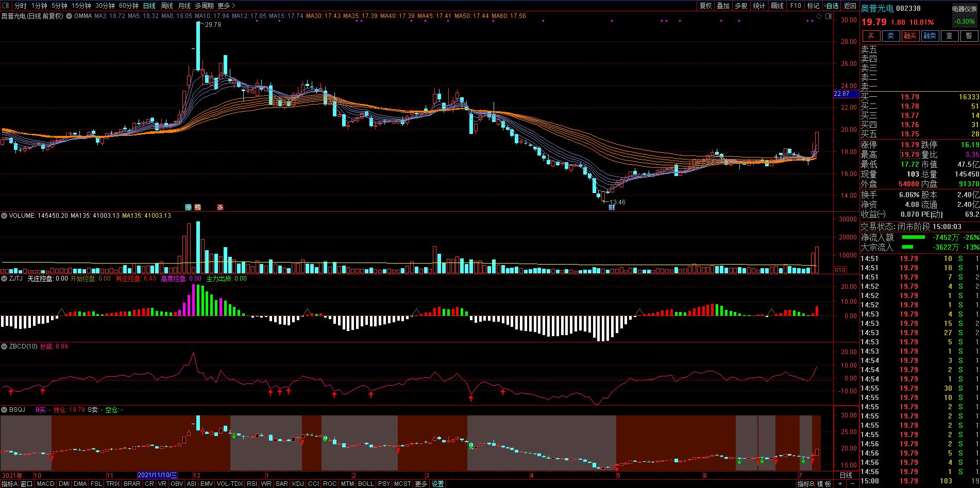
Task: Click the diamond icon above the price axis
Action: (x=819, y=16)
